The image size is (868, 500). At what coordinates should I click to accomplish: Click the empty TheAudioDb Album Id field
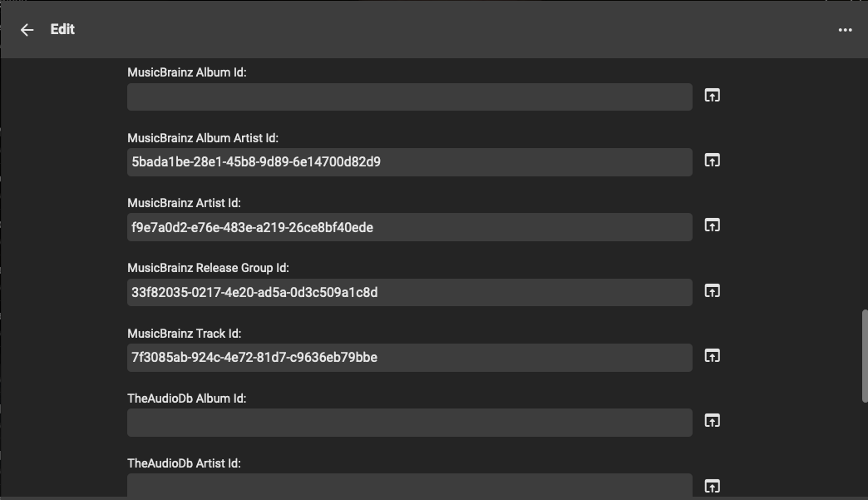click(409, 423)
